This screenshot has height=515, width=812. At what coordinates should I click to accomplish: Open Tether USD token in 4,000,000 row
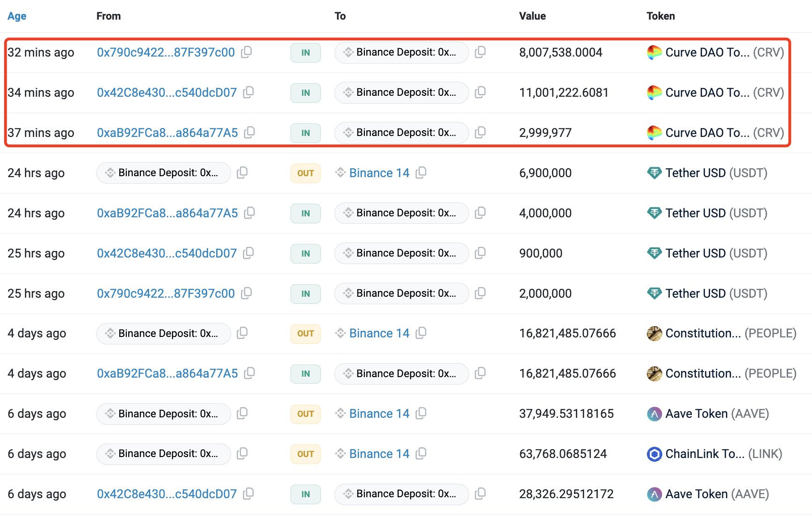(x=707, y=213)
